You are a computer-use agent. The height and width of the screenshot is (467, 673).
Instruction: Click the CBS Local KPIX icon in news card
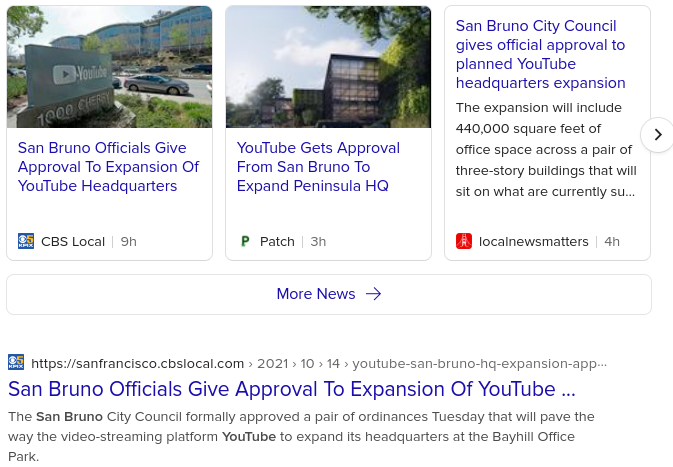[26, 241]
